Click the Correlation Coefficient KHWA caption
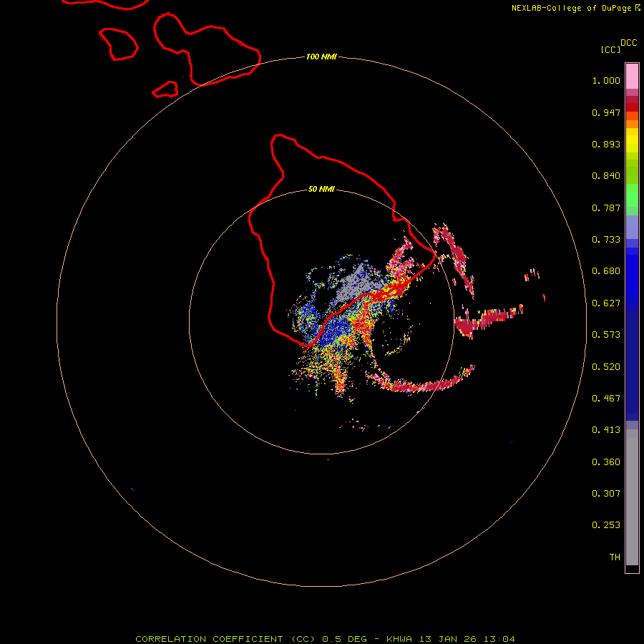644x644 pixels. [325, 639]
